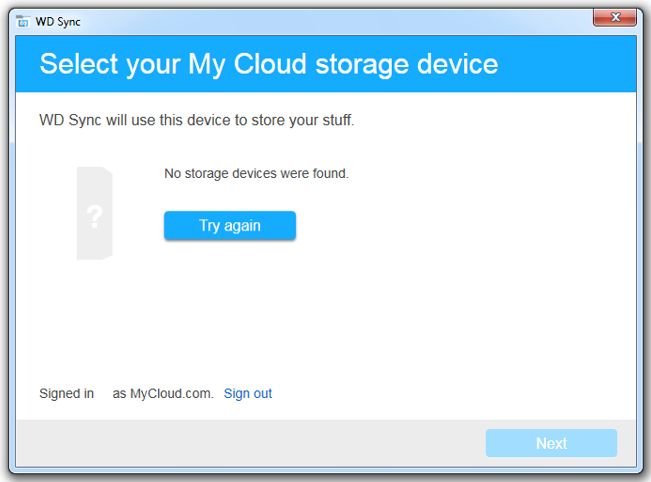Retry device search with Try again
Viewport: 651px width, 482px height.
(x=230, y=225)
